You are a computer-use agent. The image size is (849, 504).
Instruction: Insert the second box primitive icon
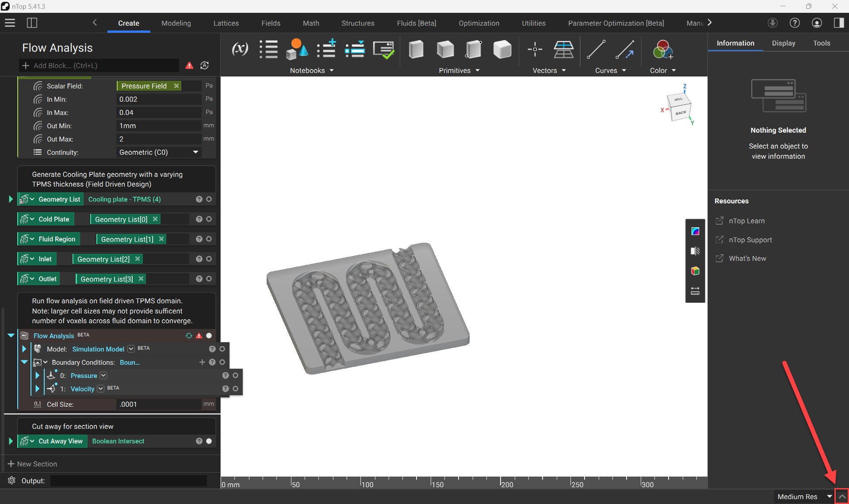tap(445, 49)
